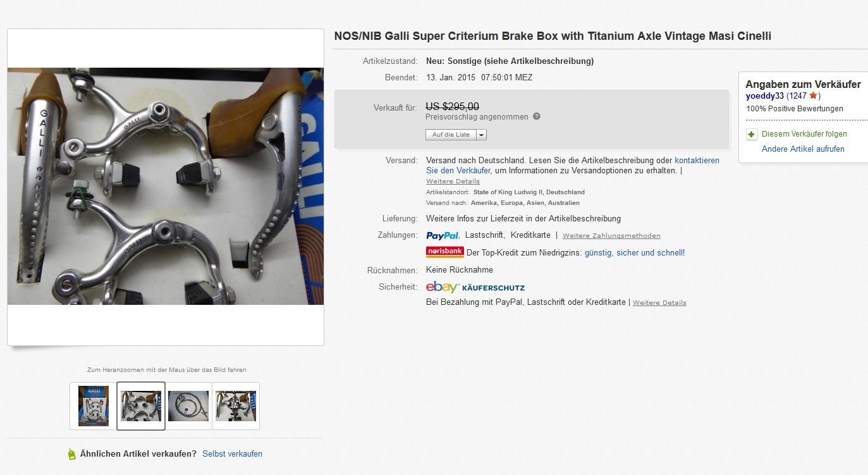This screenshot has height=475, width=868.
Task: Click the eBay Käuferschutz logo
Action: (x=475, y=287)
